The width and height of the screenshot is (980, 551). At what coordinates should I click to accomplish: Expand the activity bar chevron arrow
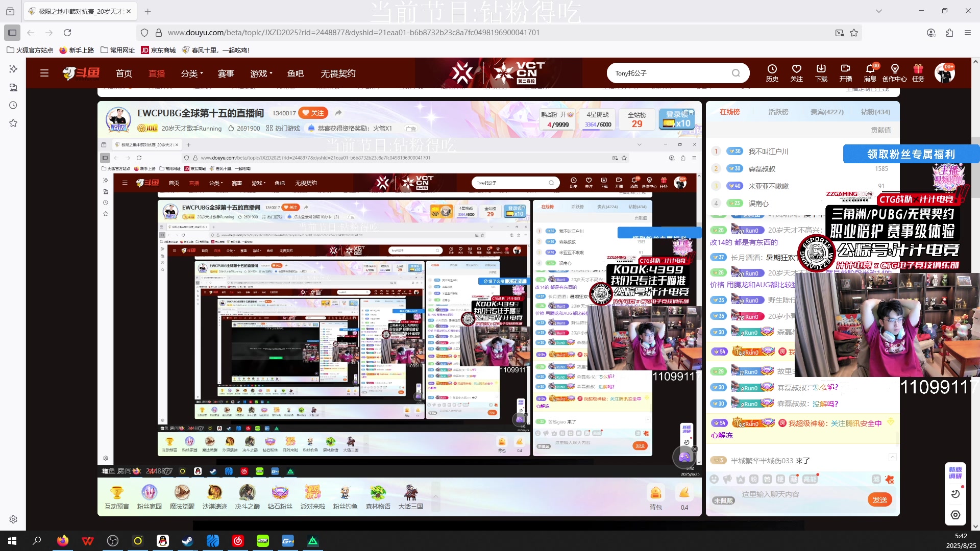pyautogui.click(x=435, y=496)
